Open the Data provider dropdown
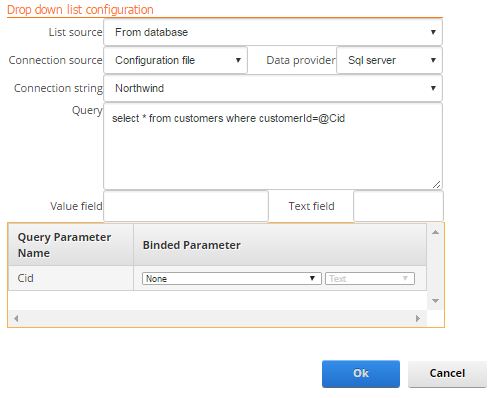The height and width of the screenshot is (398, 494). tap(389, 60)
